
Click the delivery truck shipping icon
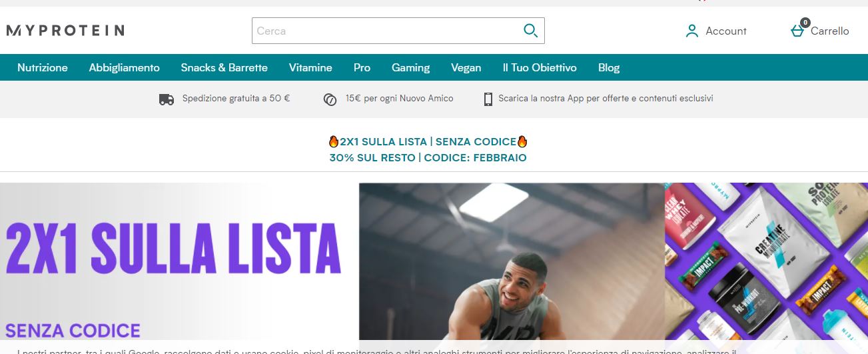167,99
